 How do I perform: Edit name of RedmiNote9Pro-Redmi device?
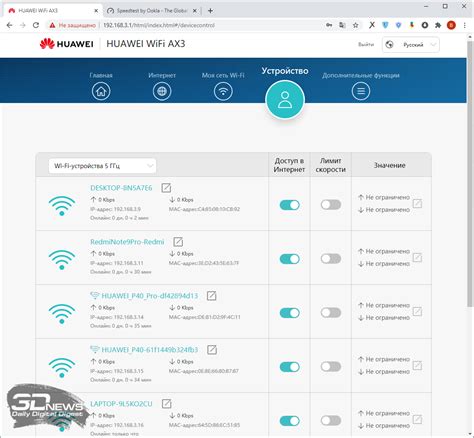tap(178, 242)
